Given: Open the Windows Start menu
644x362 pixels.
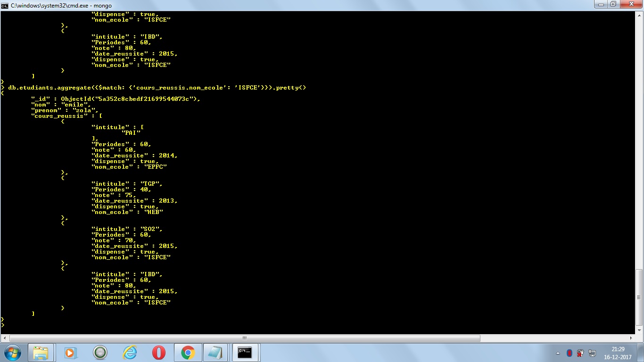Looking at the screenshot, I should 12,353.
